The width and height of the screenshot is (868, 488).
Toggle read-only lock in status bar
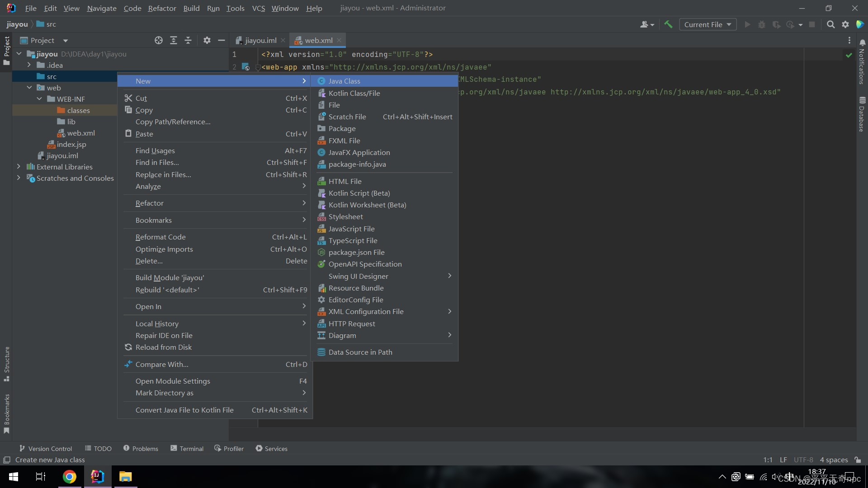click(x=858, y=460)
